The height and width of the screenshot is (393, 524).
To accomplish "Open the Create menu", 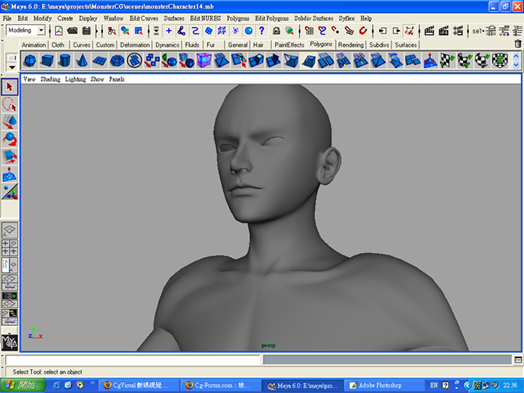I will pyautogui.click(x=65, y=18).
